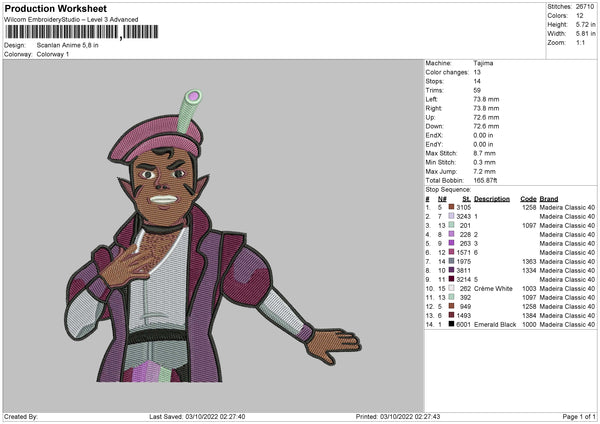Viewport: 600px width, 424px height.
Task: Click code '1334' in stop row 8
Action: point(529,270)
